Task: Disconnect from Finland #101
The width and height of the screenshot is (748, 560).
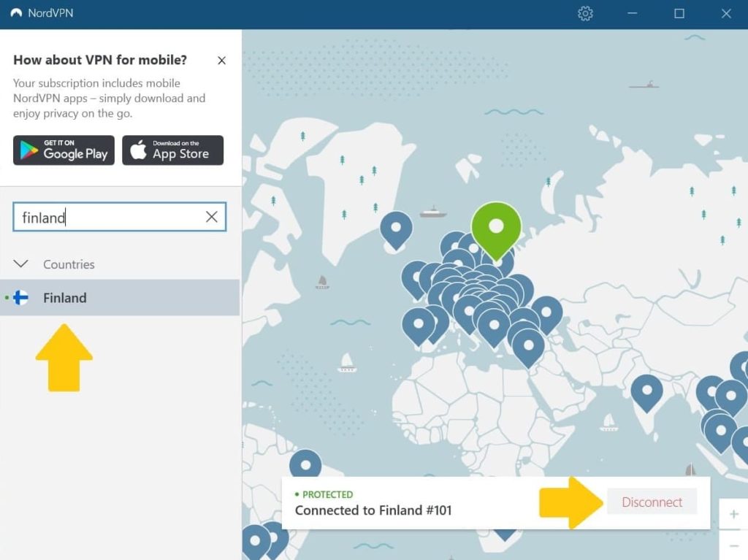Action: click(x=652, y=502)
